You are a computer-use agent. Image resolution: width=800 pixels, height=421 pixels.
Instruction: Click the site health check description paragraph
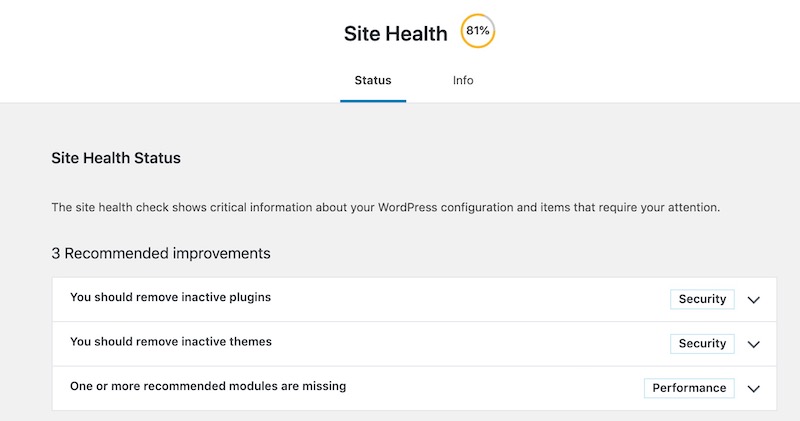(x=386, y=208)
